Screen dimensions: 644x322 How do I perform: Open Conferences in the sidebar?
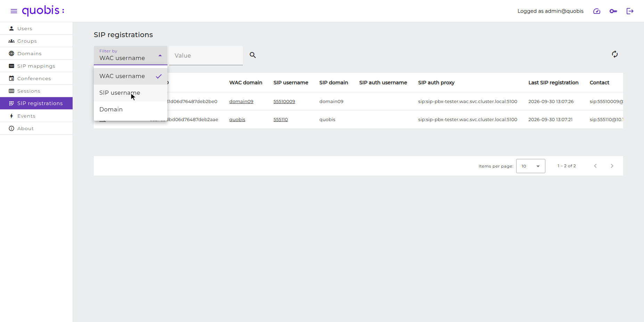(36, 78)
